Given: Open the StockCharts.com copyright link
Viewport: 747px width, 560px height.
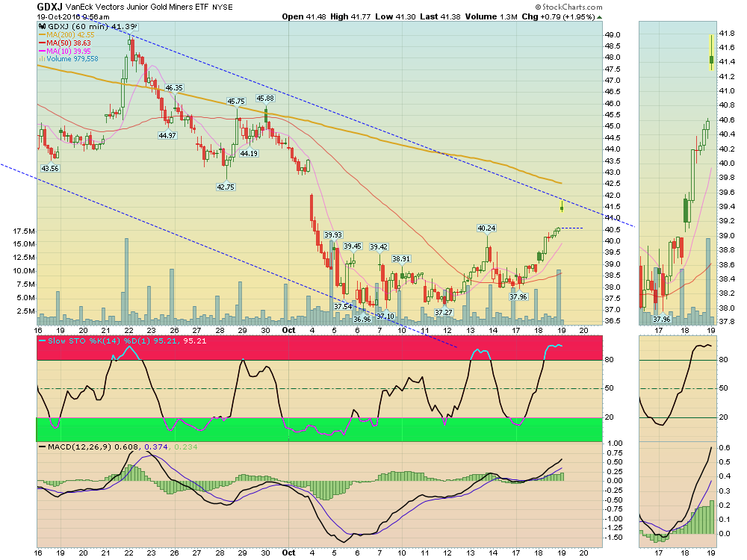Looking at the screenshot, I should point(568,7).
